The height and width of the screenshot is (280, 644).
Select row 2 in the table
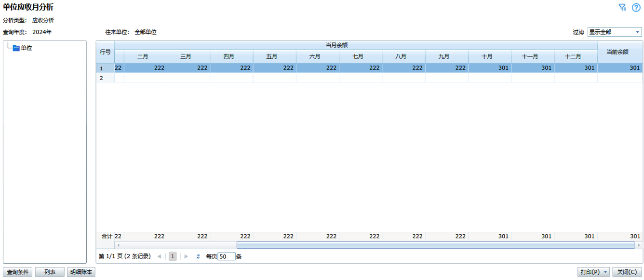coord(337,78)
